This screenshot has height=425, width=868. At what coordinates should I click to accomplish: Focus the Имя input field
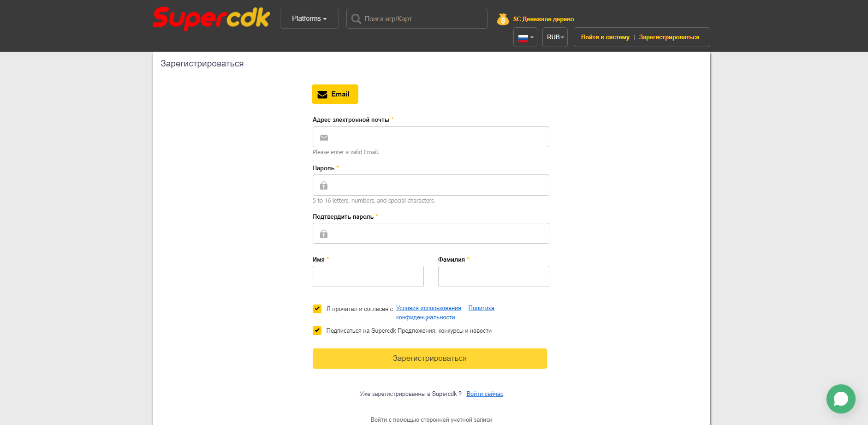pos(368,276)
